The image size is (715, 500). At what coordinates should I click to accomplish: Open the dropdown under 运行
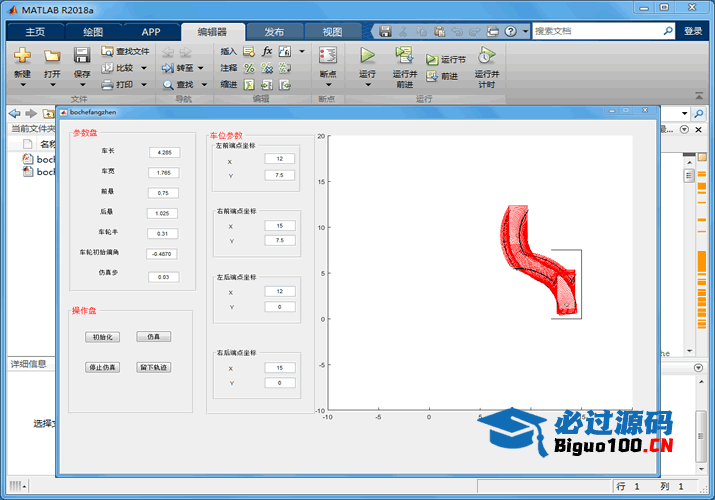click(x=368, y=85)
